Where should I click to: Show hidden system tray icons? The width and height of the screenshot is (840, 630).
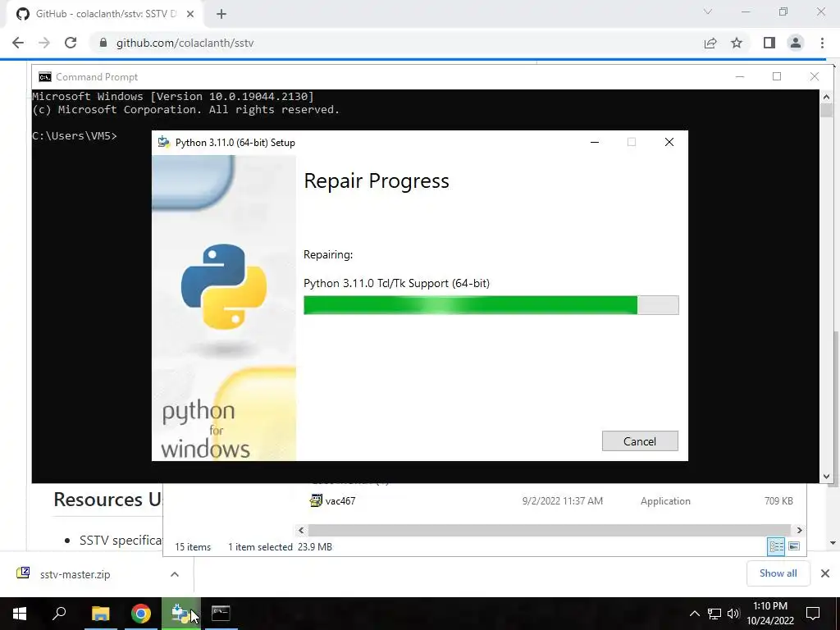tap(694, 614)
